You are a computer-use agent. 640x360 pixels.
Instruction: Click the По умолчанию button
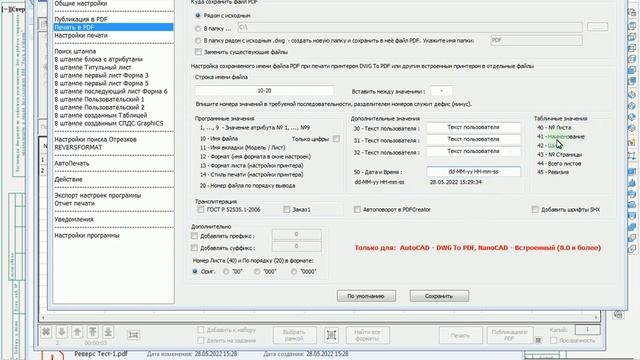(x=366, y=296)
